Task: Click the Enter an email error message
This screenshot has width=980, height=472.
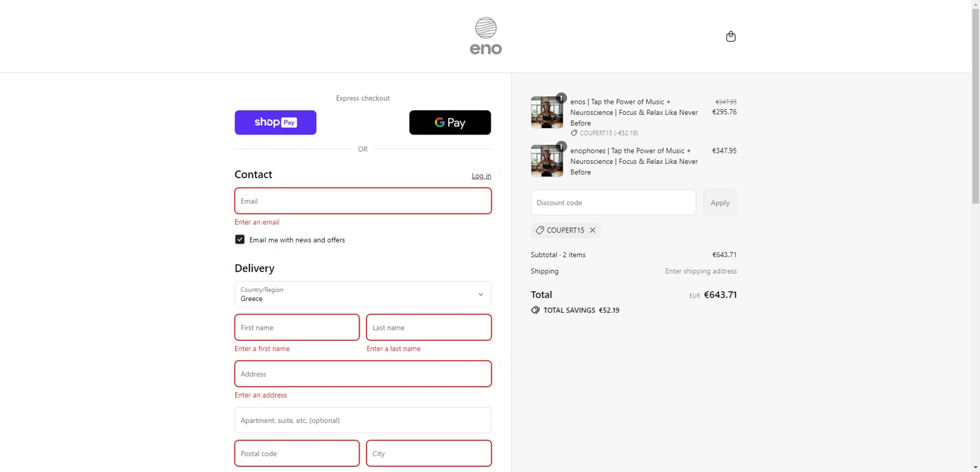Action: click(257, 222)
